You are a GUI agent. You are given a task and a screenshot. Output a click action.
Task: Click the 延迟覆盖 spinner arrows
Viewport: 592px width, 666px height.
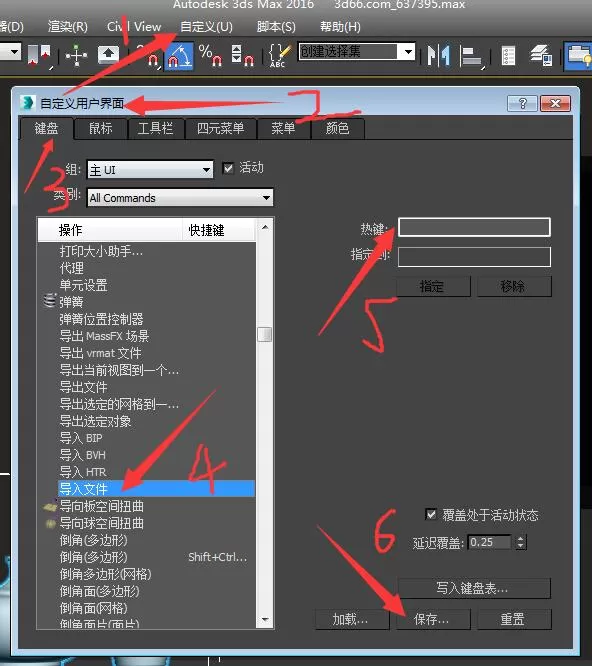click(521, 542)
